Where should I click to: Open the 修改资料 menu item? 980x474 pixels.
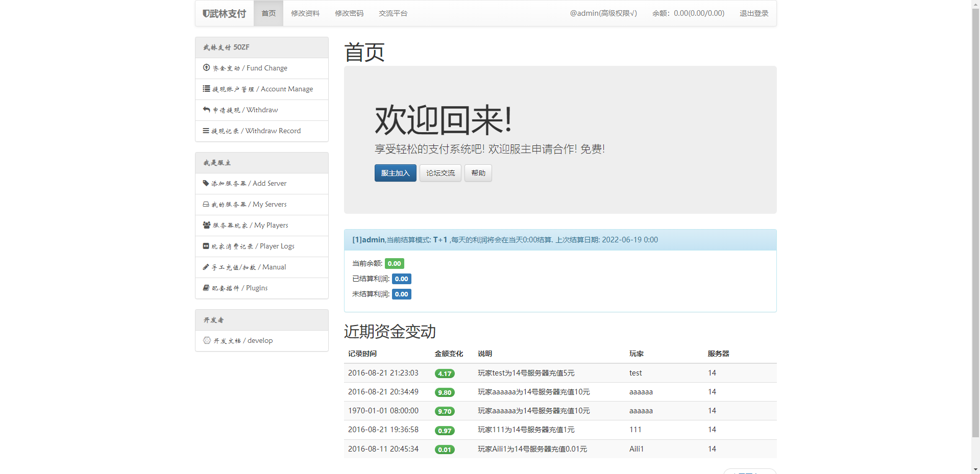tap(305, 13)
